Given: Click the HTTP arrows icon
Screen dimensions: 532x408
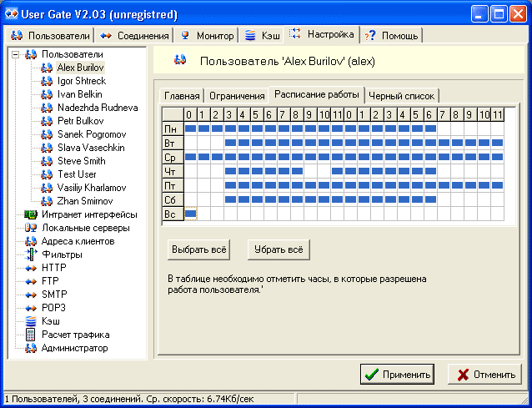Looking at the screenshot, I should coord(31,268).
